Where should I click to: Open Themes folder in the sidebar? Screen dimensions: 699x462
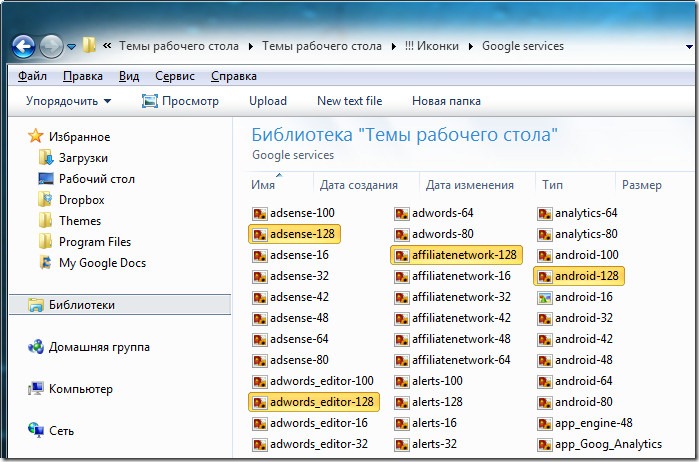pyautogui.click(x=70, y=221)
